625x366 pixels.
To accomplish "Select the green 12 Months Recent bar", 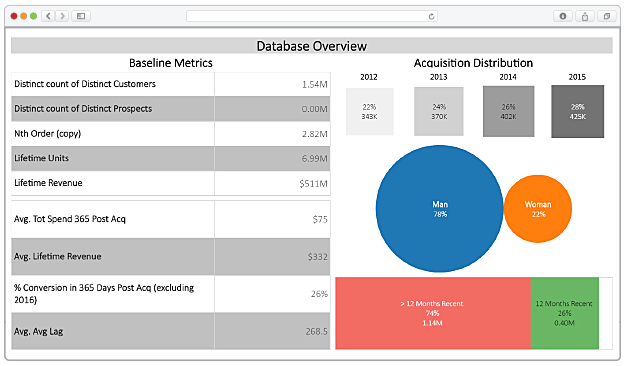I will (564, 313).
